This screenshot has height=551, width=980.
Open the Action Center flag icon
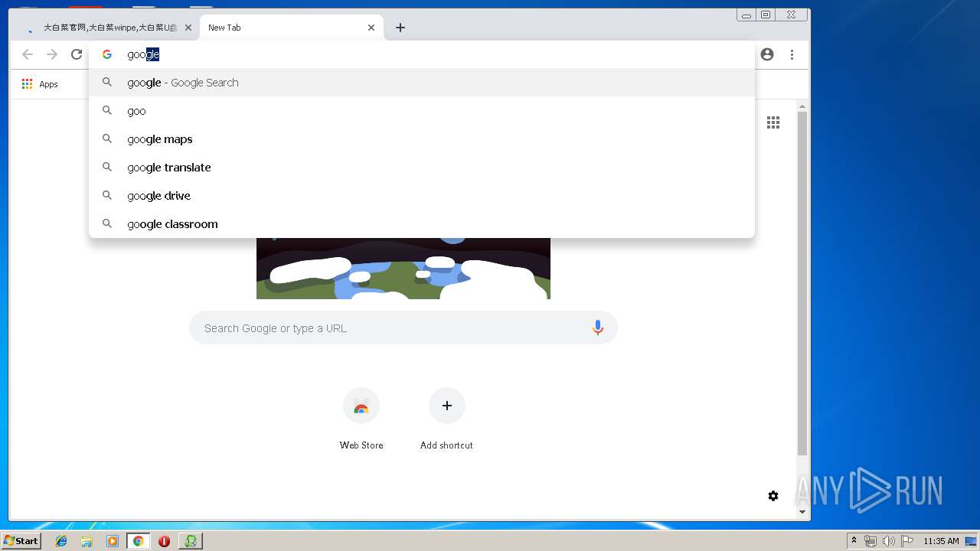click(x=907, y=541)
